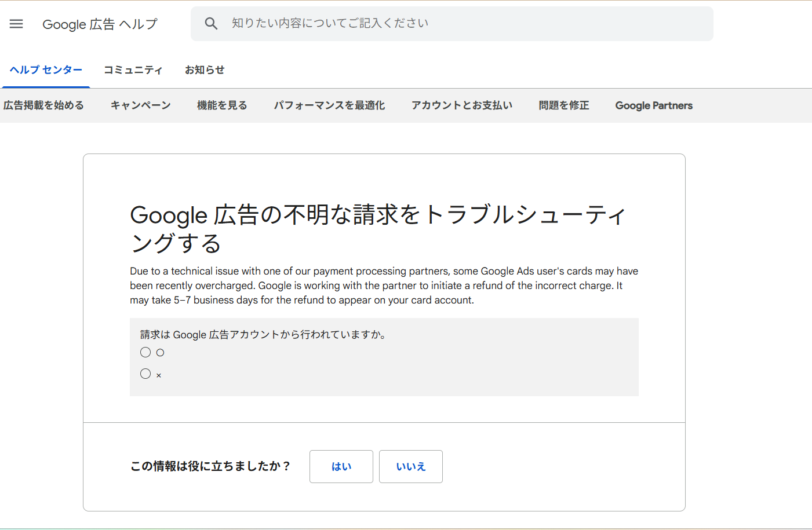Select the ○ radio option
The width and height of the screenshot is (812, 530).
(x=145, y=352)
